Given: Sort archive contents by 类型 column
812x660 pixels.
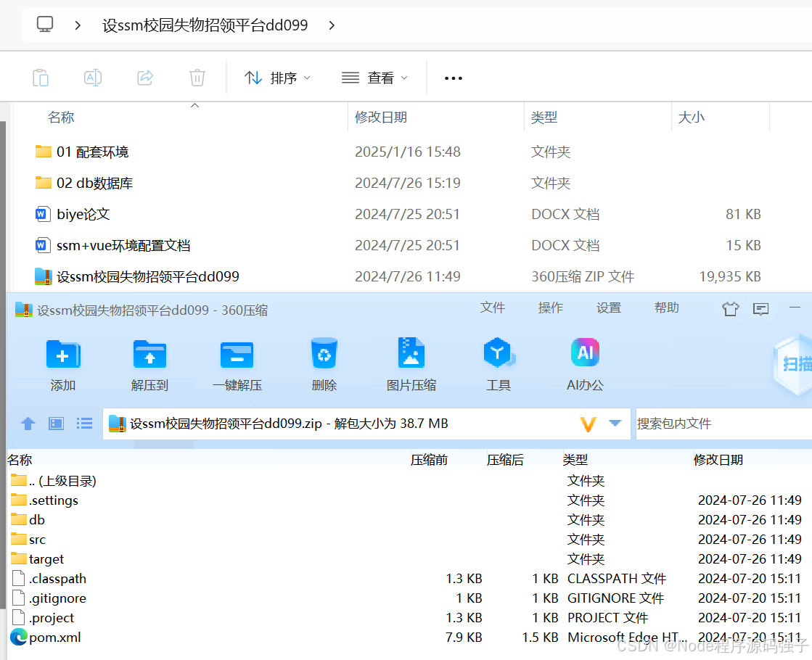Looking at the screenshot, I should pos(575,460).
